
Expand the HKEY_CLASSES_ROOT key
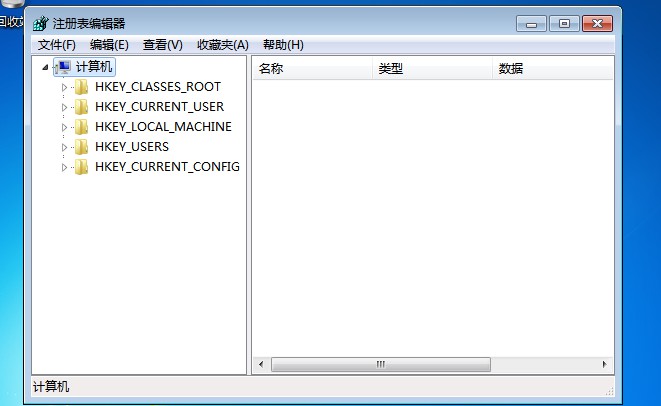coord(64,87)
